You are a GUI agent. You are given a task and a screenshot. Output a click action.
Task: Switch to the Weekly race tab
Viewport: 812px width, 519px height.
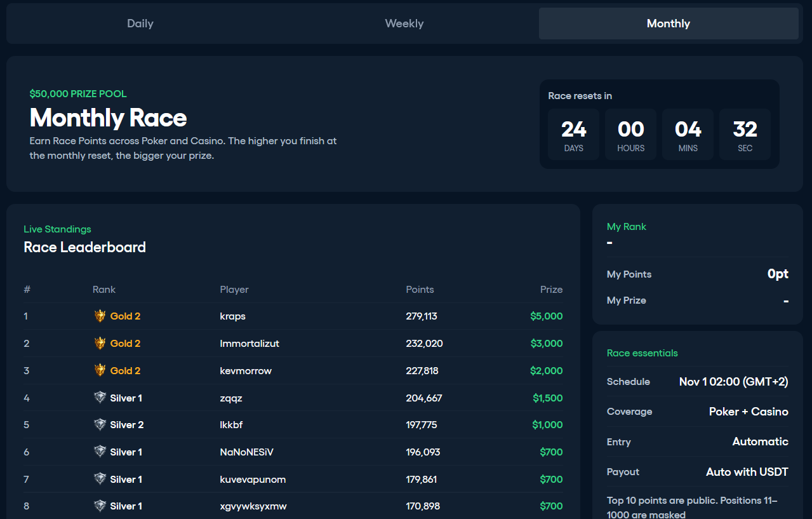pos(404,24)
